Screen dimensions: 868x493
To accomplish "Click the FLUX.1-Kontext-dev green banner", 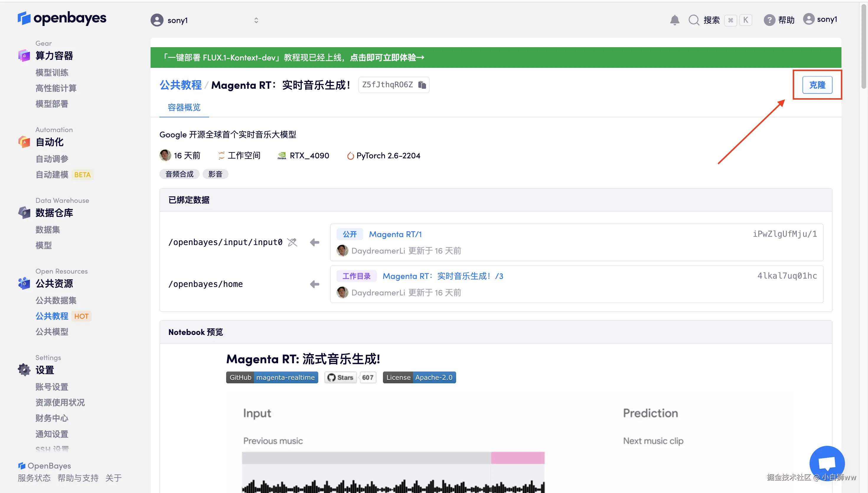I will coord(293,57).
